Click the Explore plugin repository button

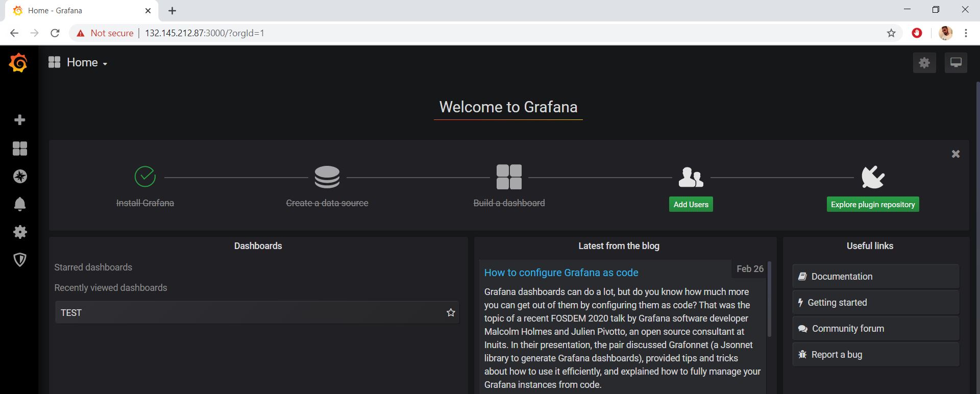[873, 204]
